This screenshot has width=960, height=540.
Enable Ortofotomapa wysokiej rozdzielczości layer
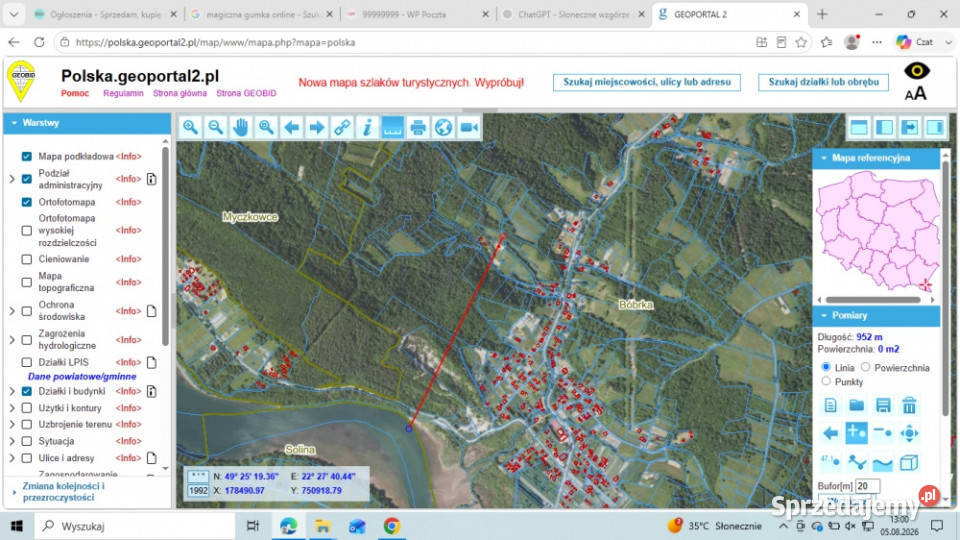point(26,231)
